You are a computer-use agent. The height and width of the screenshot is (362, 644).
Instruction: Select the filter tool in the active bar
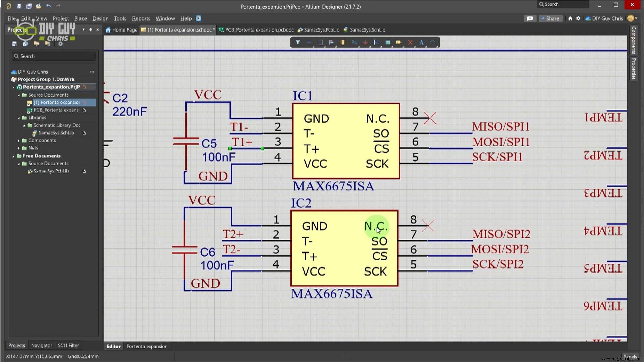click(297, 42)
